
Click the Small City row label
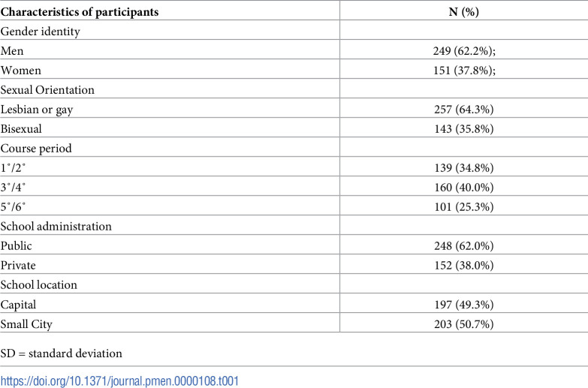point(26,324)
